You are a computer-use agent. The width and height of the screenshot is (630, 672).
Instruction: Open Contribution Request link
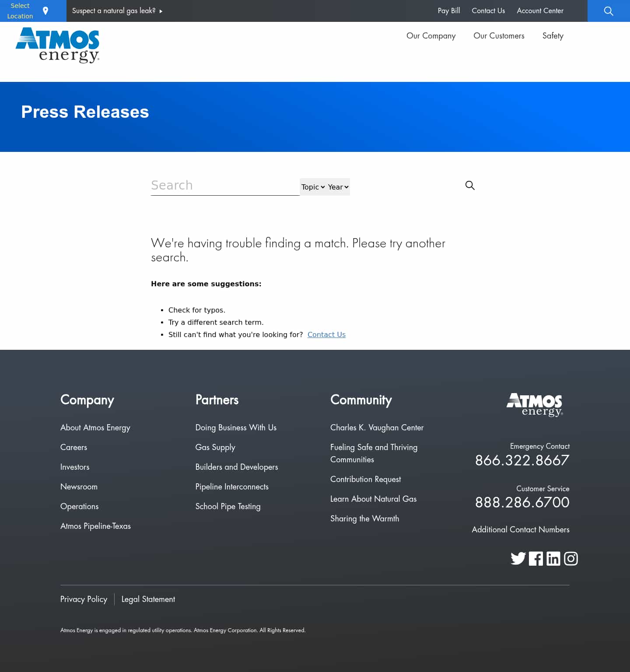(366, 479)
